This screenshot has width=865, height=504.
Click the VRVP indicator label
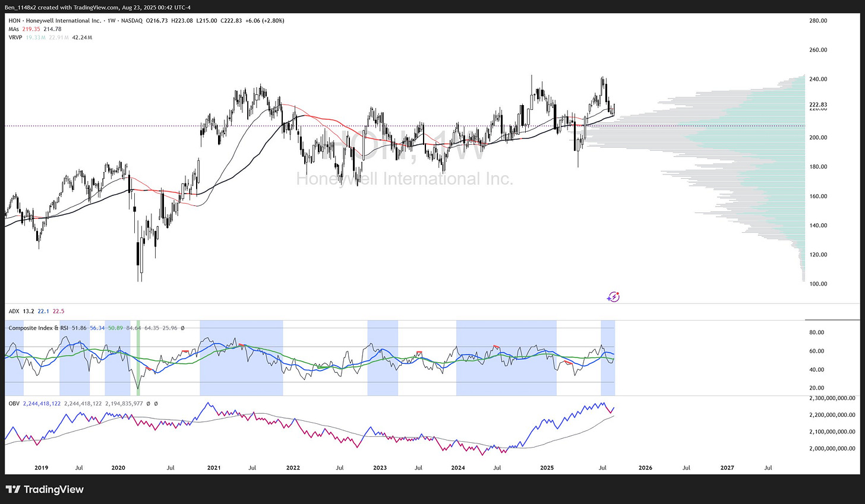point(16,37)
